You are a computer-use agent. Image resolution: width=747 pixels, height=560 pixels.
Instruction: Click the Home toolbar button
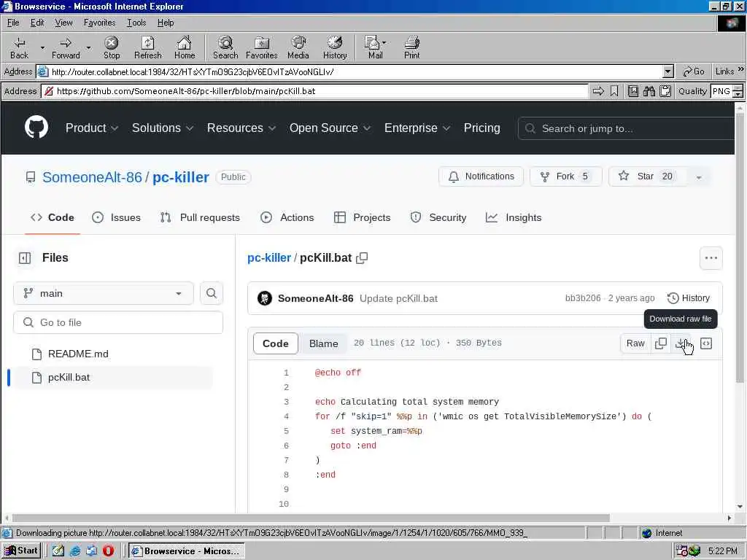[x=185, y=48]
